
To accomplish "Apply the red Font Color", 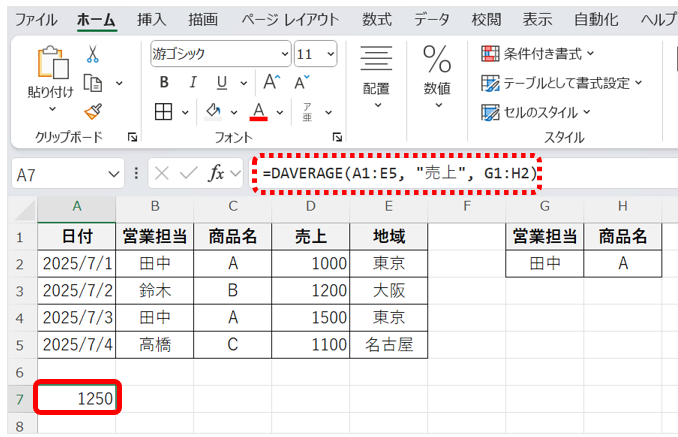I will [259, 112].
